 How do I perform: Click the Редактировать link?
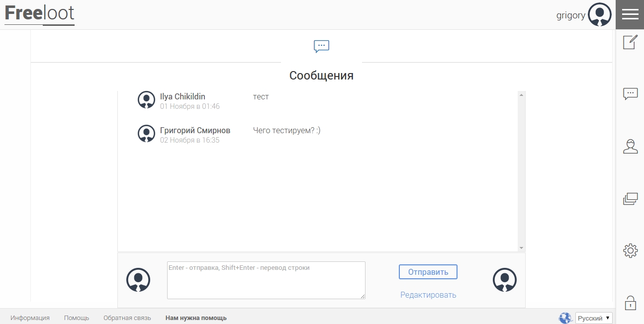point(428,295)
